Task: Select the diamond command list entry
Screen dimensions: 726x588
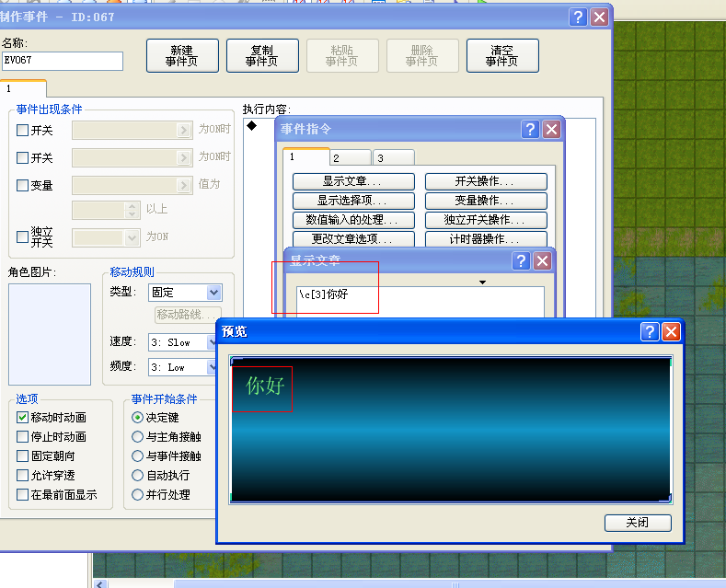Action: pos(252,125)
